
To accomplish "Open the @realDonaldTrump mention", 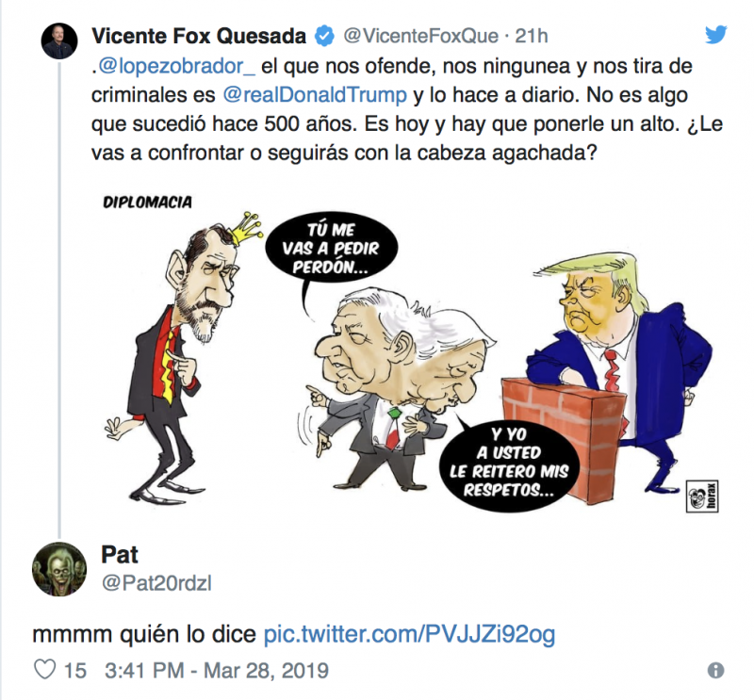I will [x=315, y=95].
